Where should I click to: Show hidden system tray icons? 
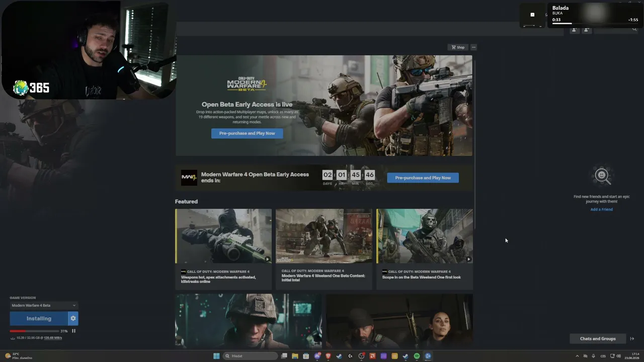pyautogui.click(x=577, y=356)
